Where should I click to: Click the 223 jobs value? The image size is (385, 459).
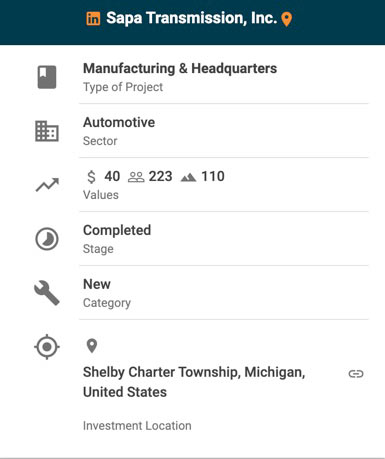pyautogui.click(x=160, y=176)
